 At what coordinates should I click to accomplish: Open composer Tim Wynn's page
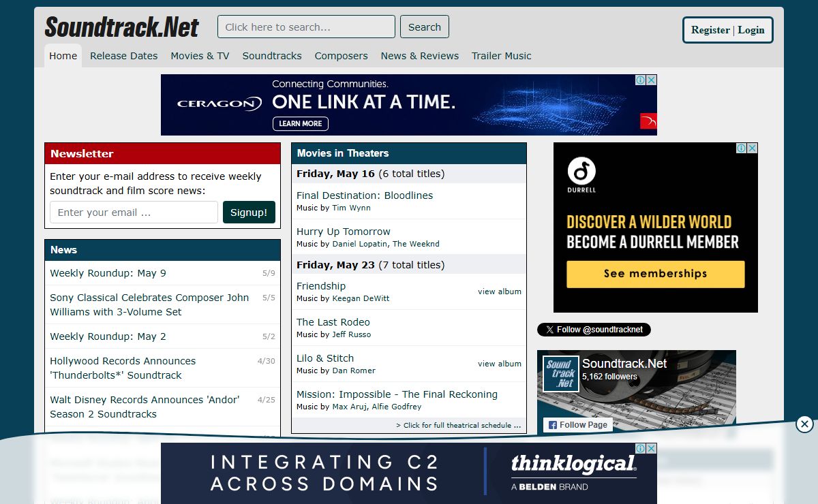(x=352, y=208)
